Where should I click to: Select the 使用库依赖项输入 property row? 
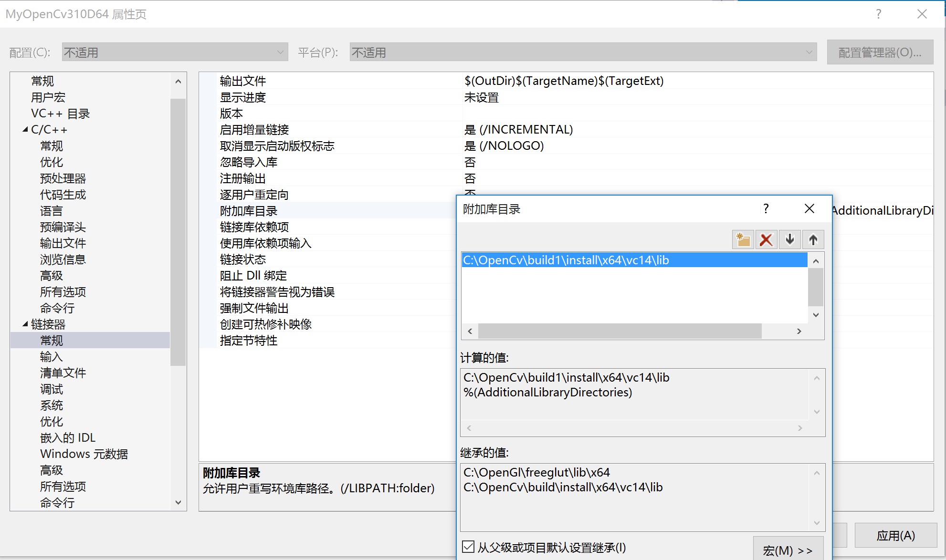point(328,243)
